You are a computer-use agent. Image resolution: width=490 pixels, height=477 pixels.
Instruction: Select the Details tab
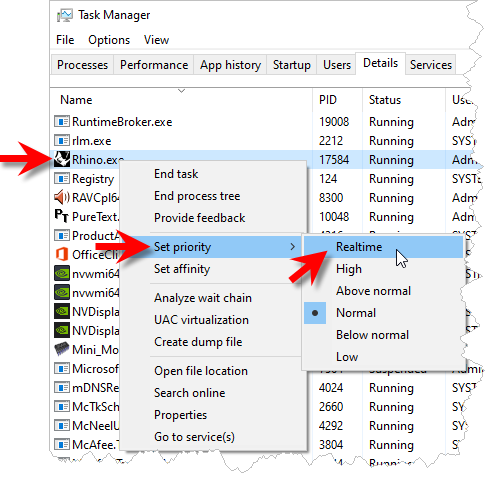pos(380,63)
